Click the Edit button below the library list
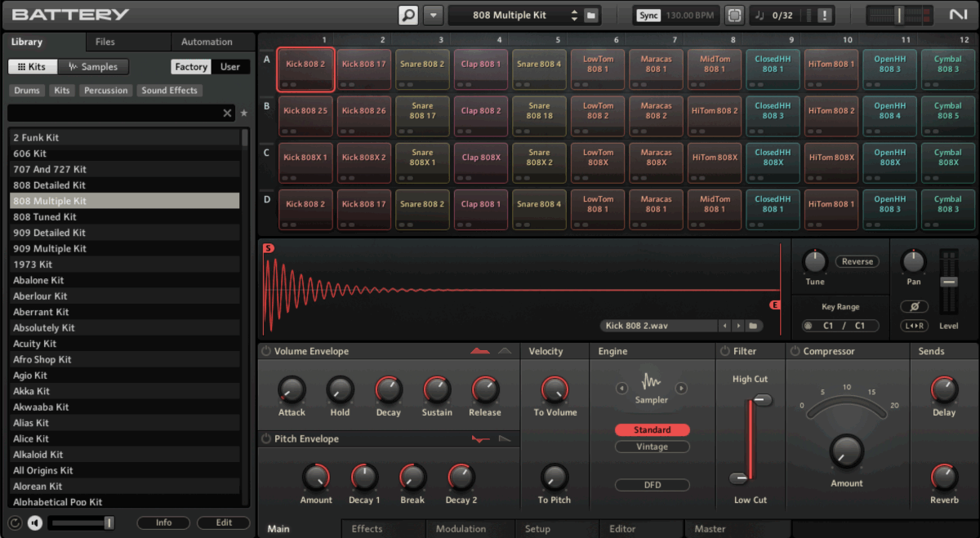 click(x=223, y=522)
